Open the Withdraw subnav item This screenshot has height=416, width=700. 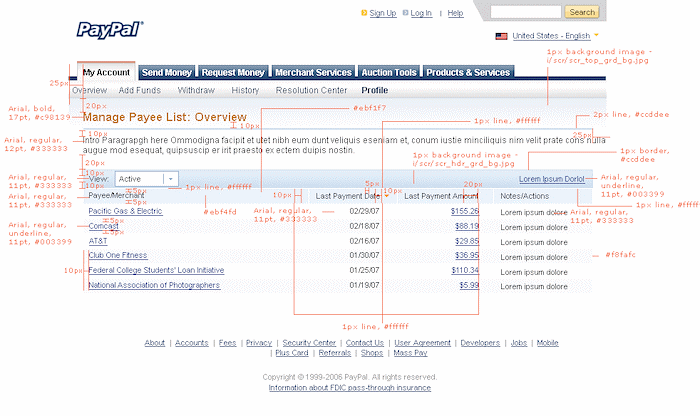point(196,90)
